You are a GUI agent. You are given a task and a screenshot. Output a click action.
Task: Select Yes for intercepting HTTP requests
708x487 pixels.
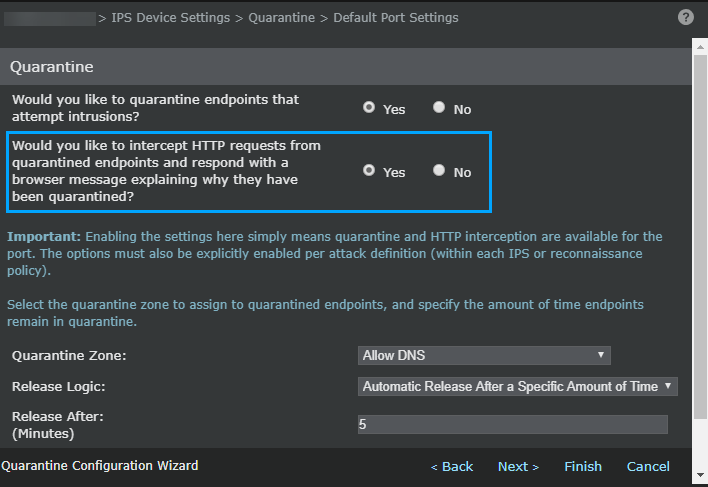[369, 170]
